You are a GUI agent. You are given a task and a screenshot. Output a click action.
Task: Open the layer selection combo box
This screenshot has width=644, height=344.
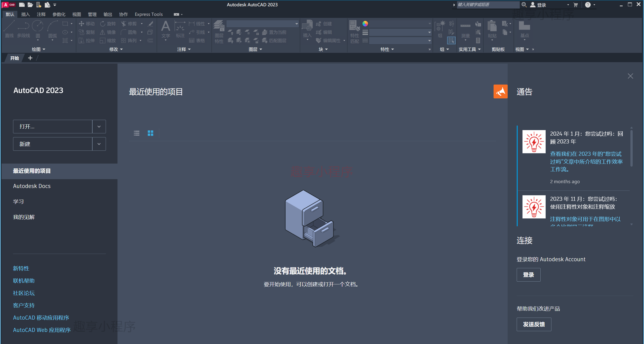(263, 24)
